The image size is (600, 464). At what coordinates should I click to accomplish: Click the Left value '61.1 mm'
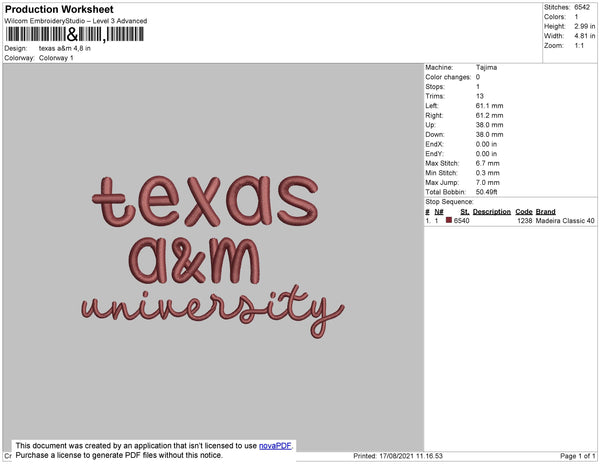[489, 106]
